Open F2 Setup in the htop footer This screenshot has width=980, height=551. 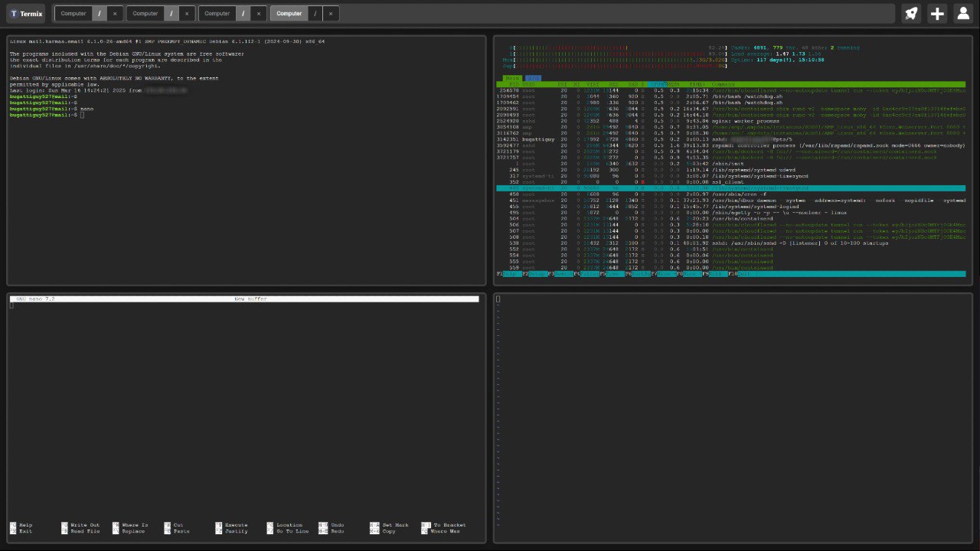point(534,273)
